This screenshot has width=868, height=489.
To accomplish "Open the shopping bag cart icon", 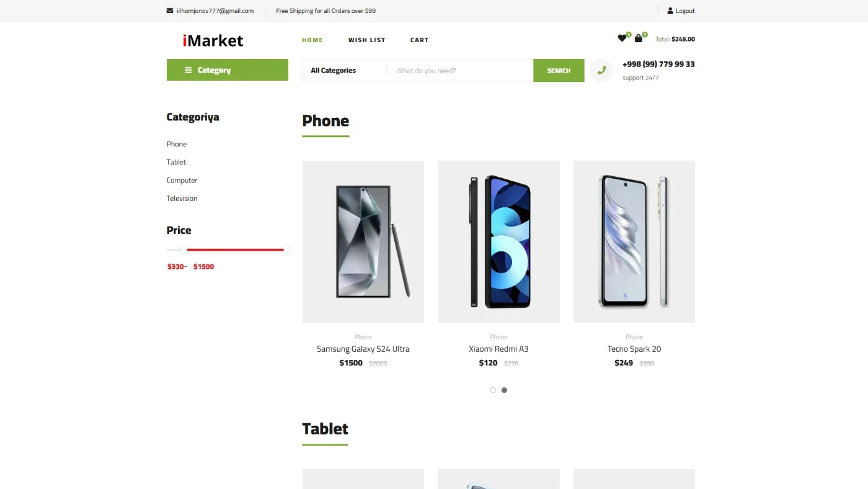I will click(x=639, y=38).
